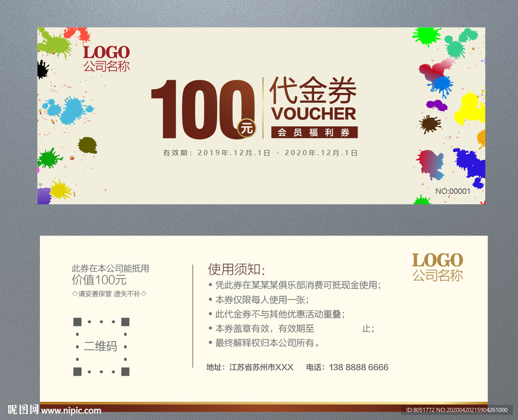Select the 代金券 heading
The height and width of the screenshot is (420, 518).
click(313, 90)
